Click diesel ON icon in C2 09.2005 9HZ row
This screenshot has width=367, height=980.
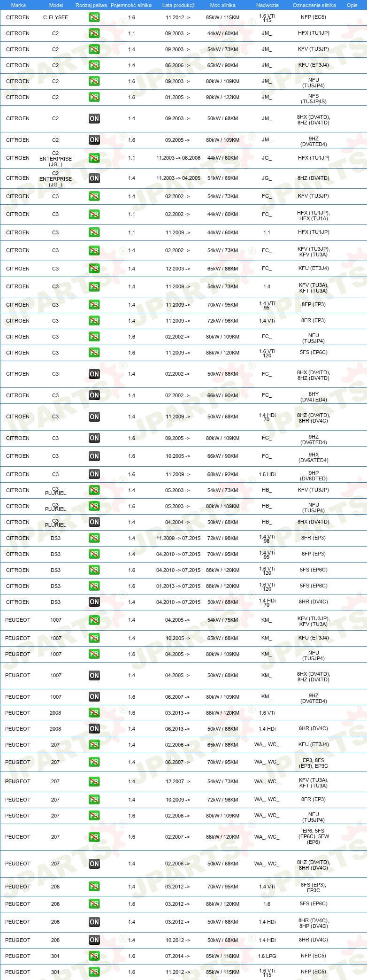pos(94,140)
